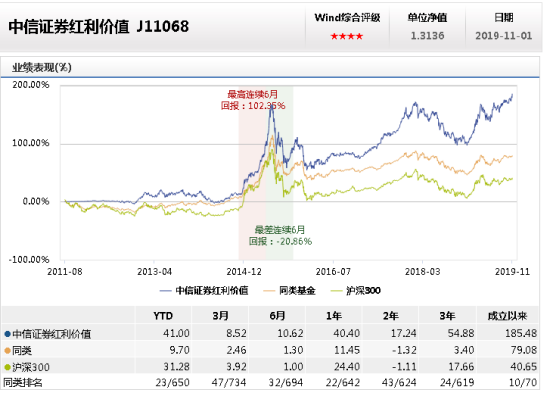Click the 1年 ranking 22/642

coord(343,382)
